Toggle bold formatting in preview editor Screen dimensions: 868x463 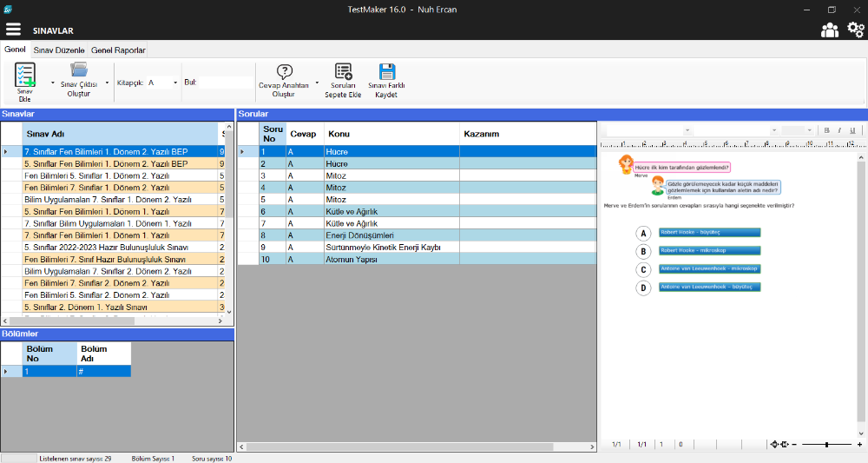(x=827, y=130)
